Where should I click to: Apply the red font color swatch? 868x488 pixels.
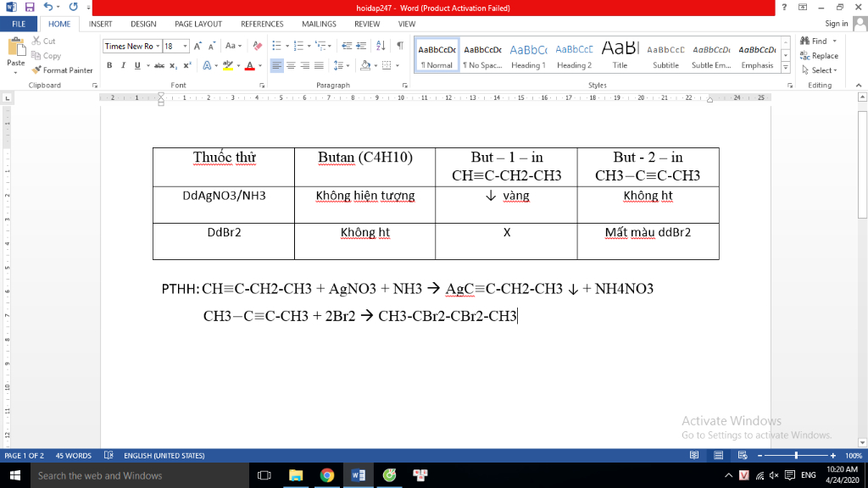(x=250, y=66)
